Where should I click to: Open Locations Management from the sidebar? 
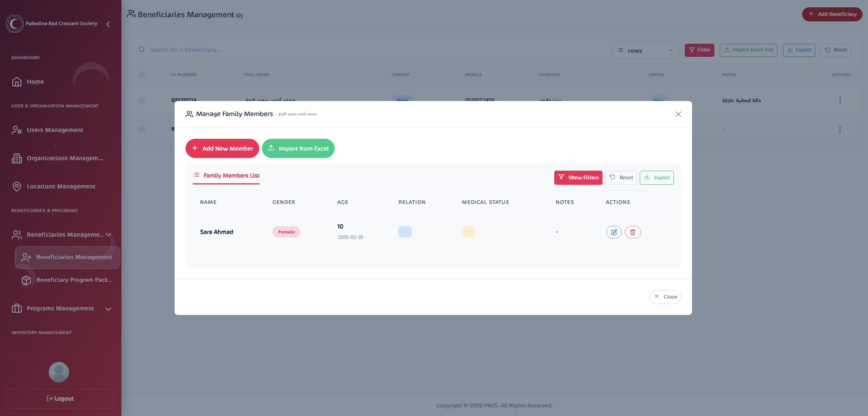[61, 187]
